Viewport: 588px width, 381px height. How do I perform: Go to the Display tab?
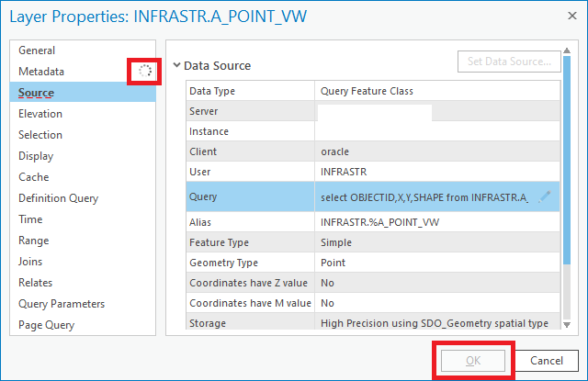pos(36,156)
